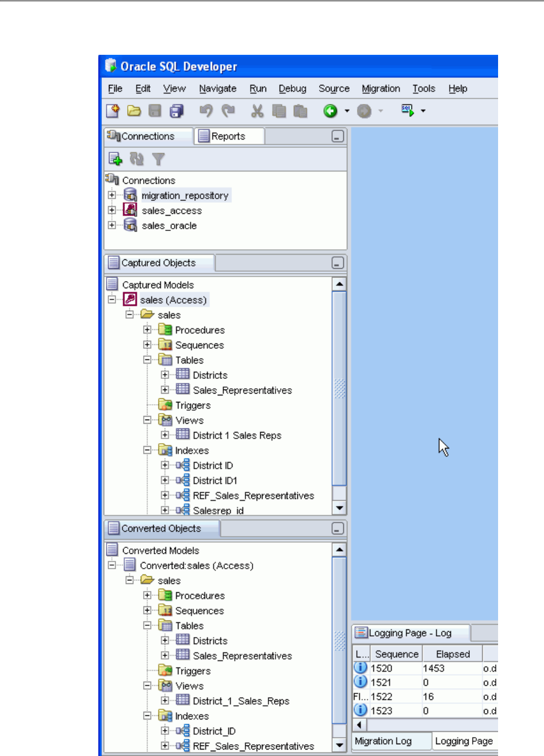This screenshot has width=544, height=756.
Task: Collapse the sales (Access) captured model
Action: 112,300
